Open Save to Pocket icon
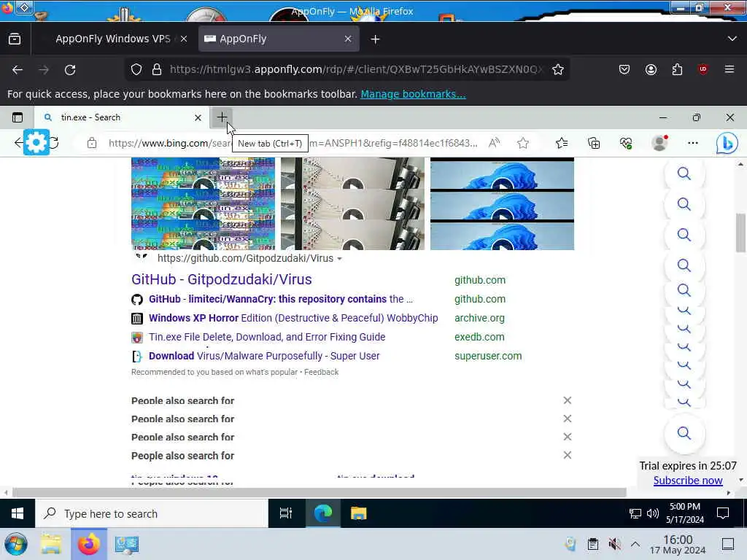The image size is (747, 560). [624, 69]
